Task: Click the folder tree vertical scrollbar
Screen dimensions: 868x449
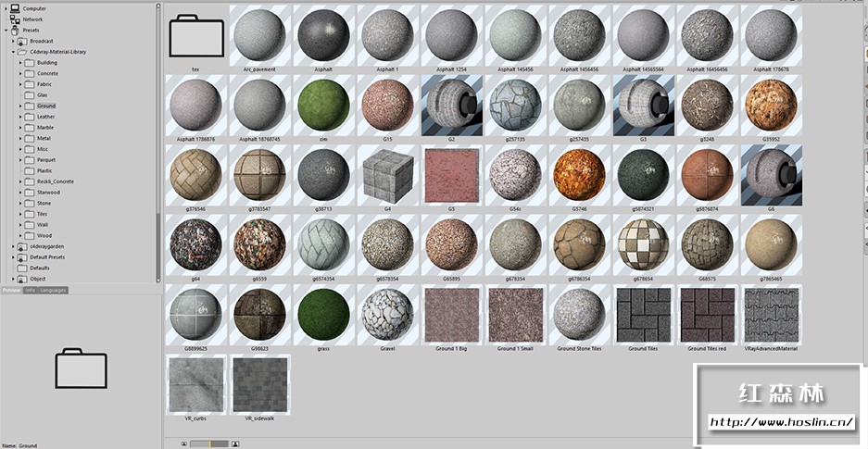Action: [158, 143]
